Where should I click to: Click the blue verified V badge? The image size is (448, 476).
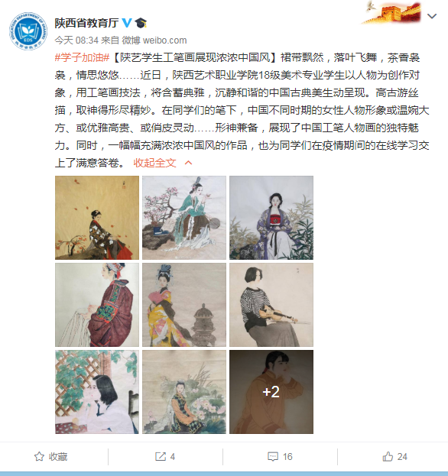click(127, 23)
